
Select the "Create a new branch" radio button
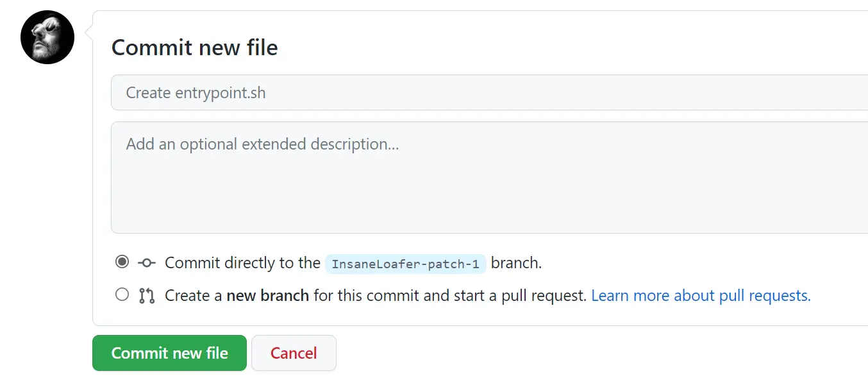tap(122, 295)
